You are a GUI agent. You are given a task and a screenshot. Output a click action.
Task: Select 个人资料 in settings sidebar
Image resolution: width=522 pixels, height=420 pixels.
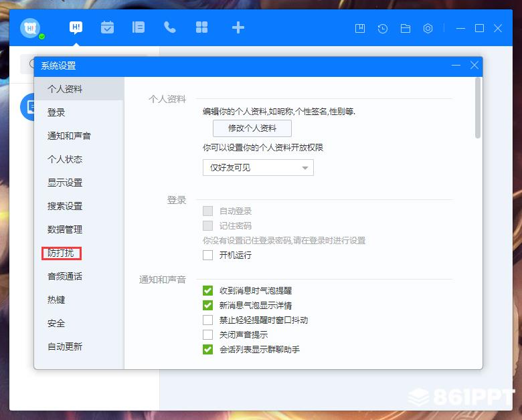click(x=79, y=89)
